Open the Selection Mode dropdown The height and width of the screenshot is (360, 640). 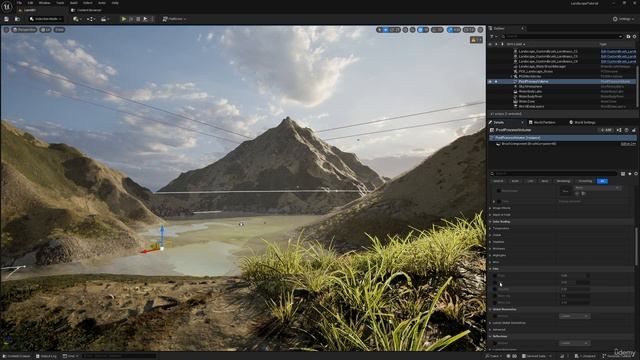46,19
